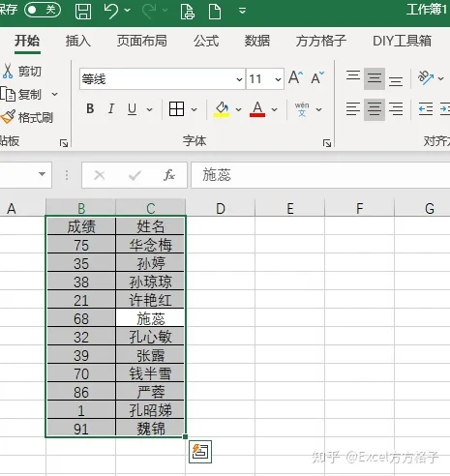Screen dimensions: 450x476
Task: Click the Save disk icon in title bar
Action: pyautogui.click(x=83, y=12)
